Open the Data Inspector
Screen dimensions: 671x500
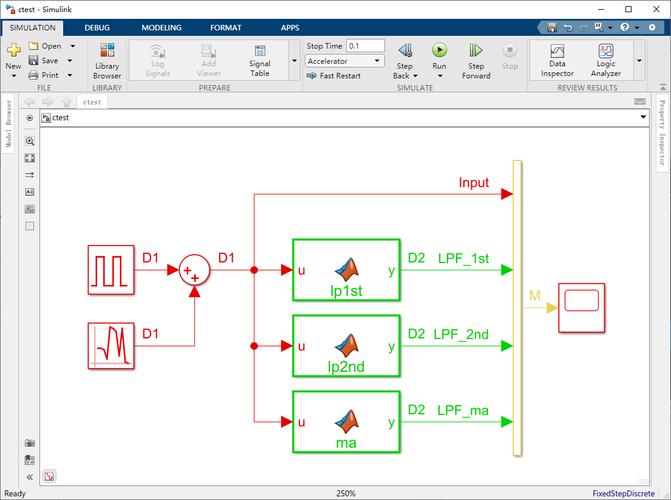click(x=557, y=61)
